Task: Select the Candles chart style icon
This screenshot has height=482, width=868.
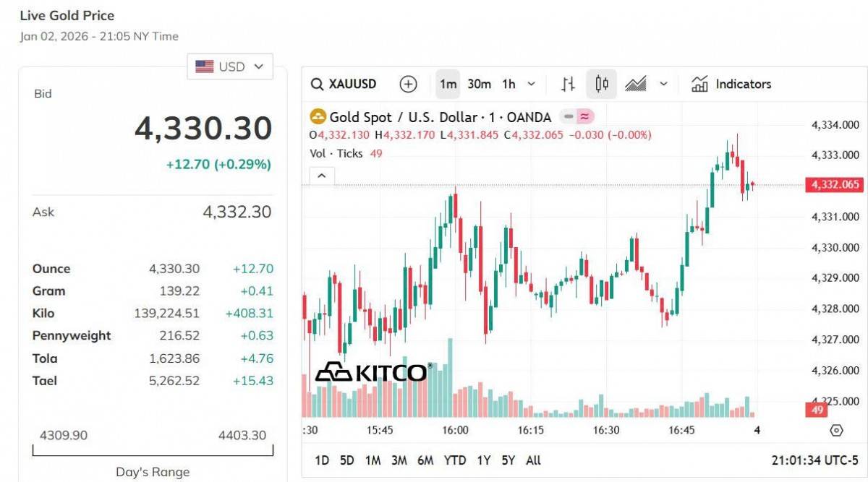Action: click(602, 85)
